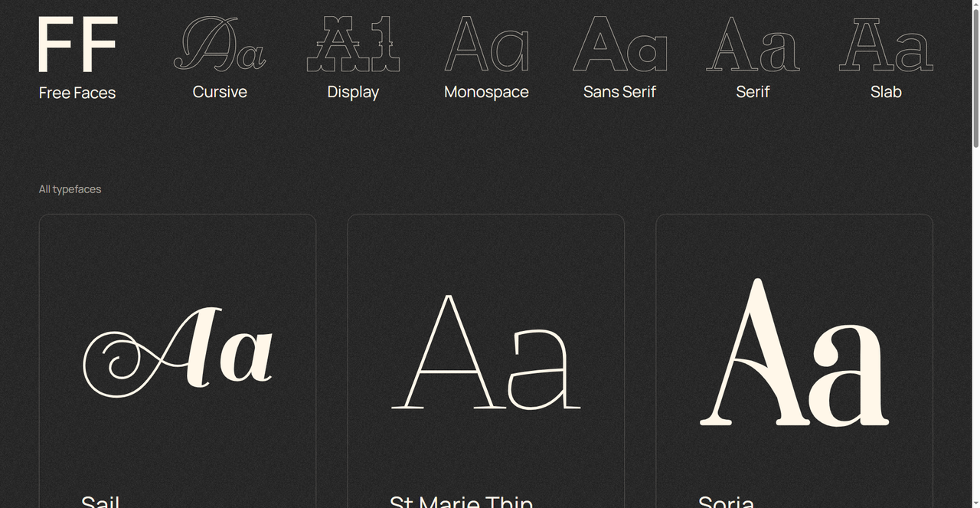Select the Serif outlined Aa icon

click(753, 44)
